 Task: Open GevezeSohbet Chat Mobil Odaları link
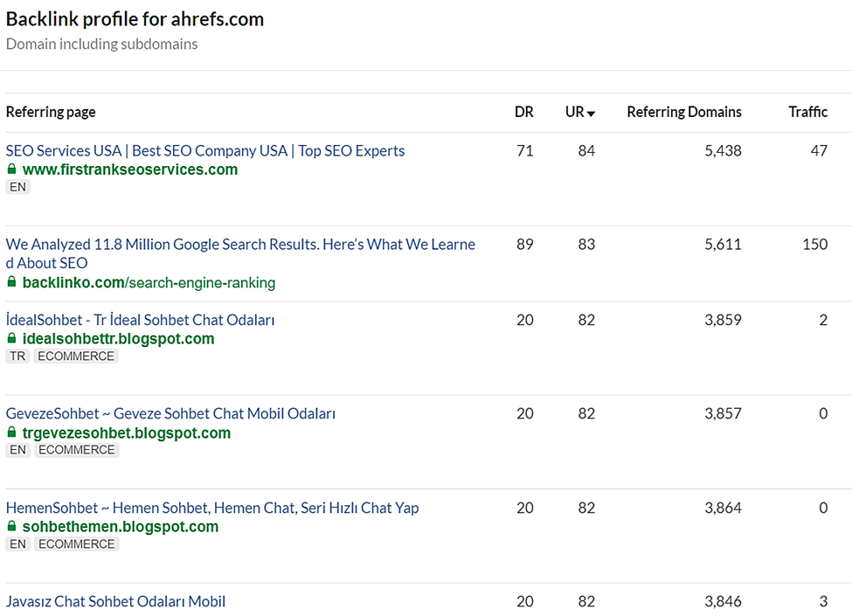click(x=170, y=413)
